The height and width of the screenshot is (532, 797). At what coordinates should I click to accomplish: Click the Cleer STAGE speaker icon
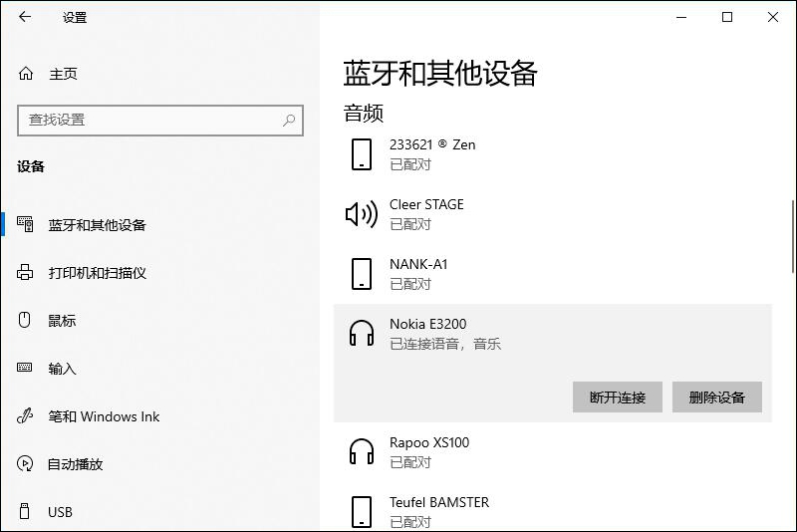[x=362, y=214]
